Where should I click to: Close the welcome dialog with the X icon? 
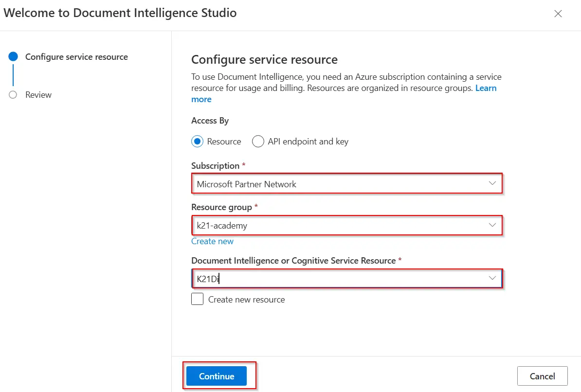click(x=558, y=14)
